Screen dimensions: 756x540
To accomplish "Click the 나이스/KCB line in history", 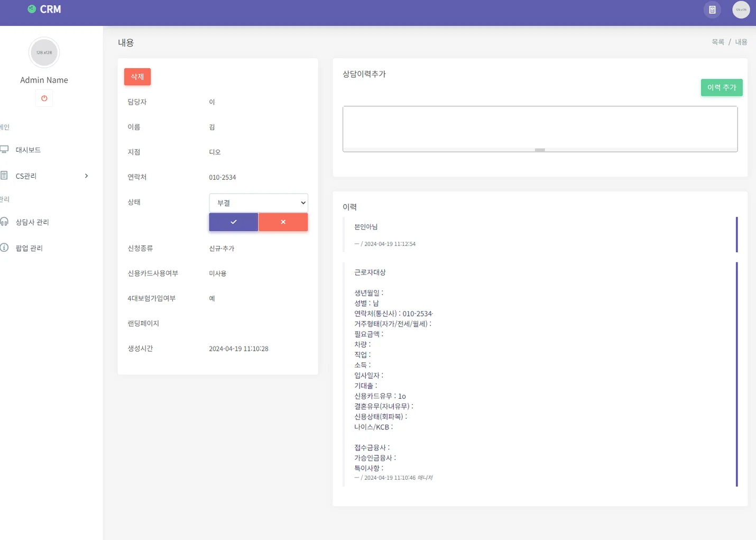I will (373, 427).
